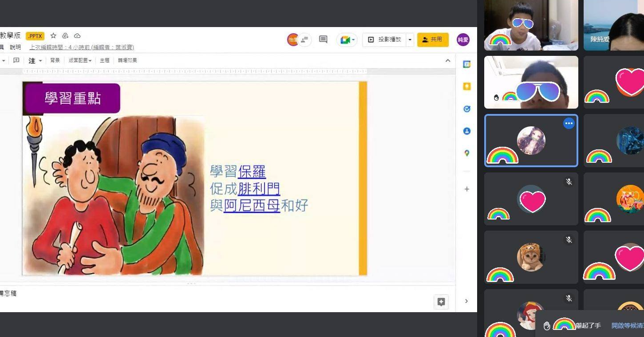Screen dimensions: 644x337
Task: Select the 陳純愛 participant video tile
Action: click(x=614, y=25)
